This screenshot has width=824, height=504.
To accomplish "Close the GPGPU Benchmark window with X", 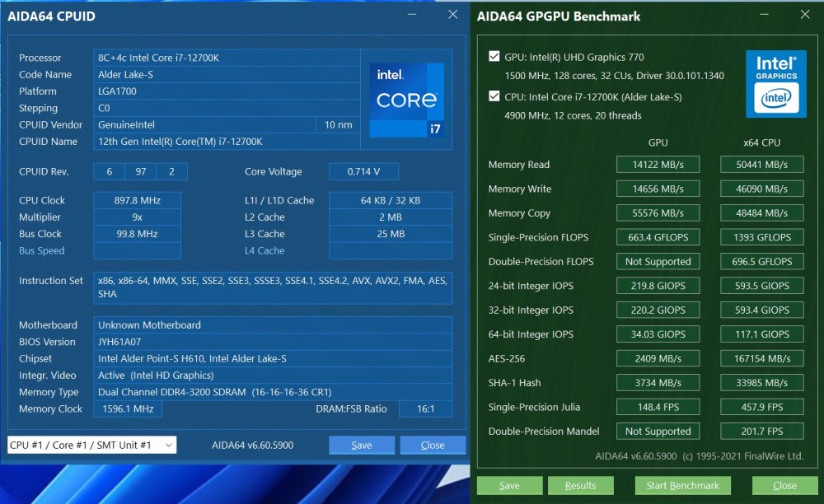I will point(804,15).
